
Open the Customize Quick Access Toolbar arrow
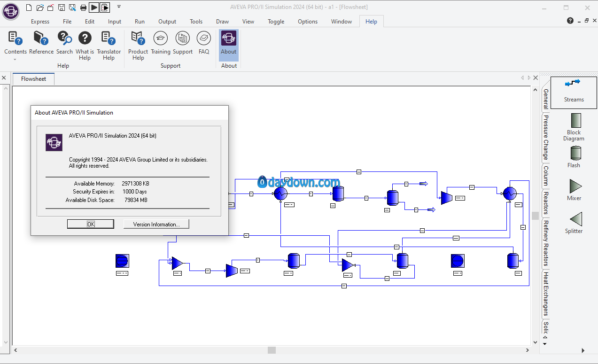pyautogui.click(x=119, y=7)
